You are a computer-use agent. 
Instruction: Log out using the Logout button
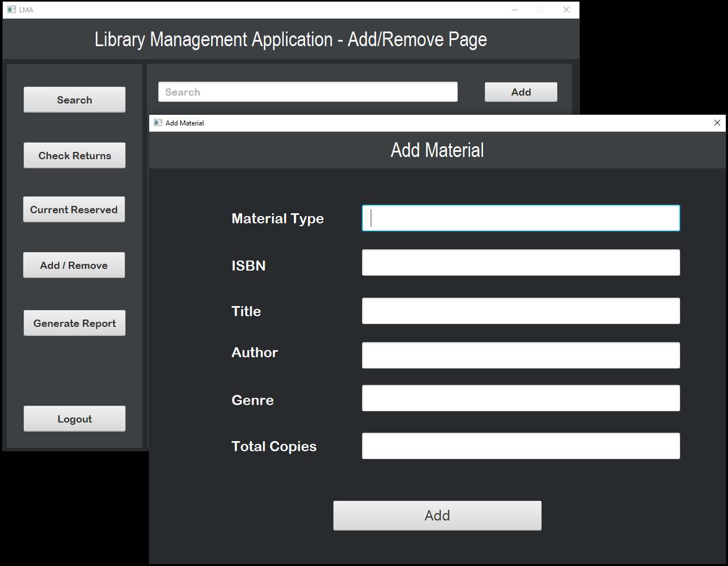pyautogui.click(x=74, y=419)
